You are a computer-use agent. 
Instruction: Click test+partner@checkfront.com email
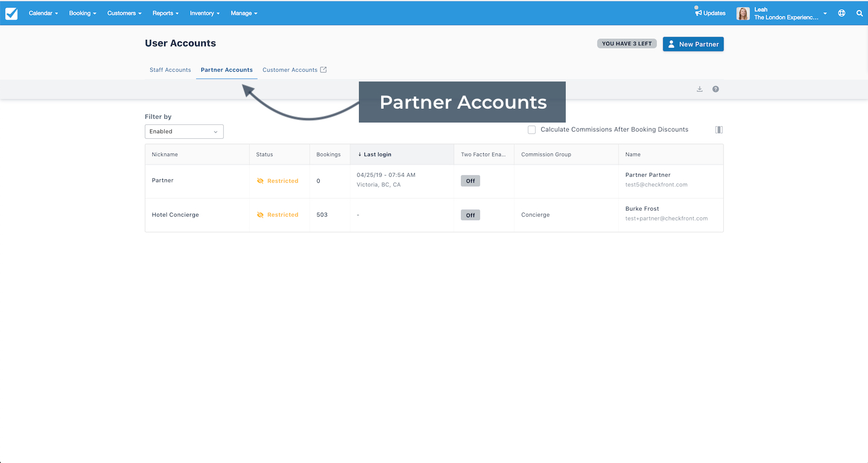coord(667,219)
